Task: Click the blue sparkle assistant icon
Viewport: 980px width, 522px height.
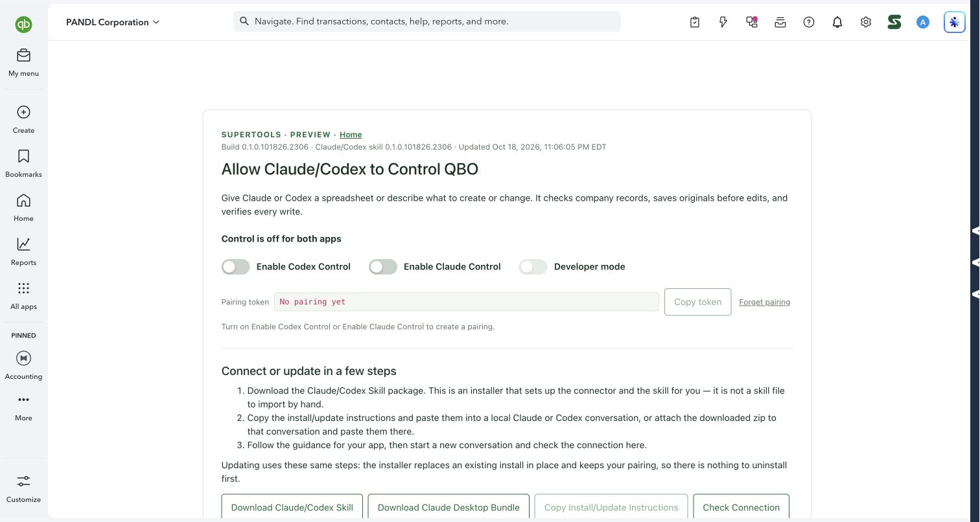Action: 955,22
